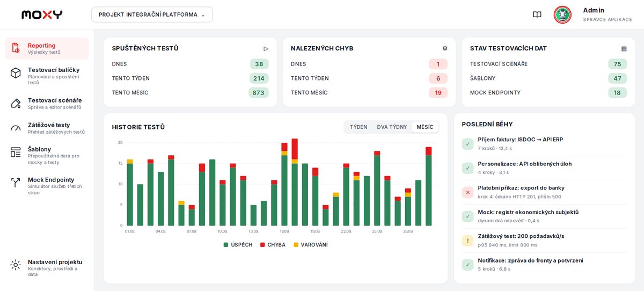Click the play icon in Spuštěných testů

point(266,48)
